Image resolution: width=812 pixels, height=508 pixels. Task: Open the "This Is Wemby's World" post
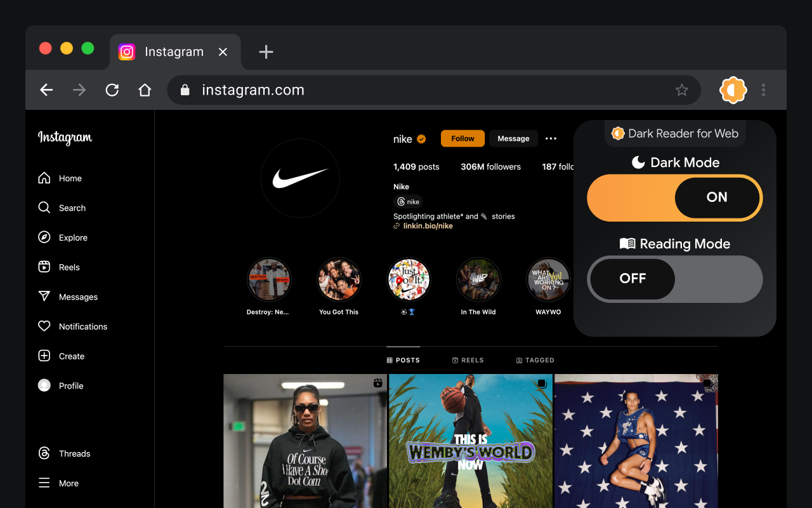pos(471,441)
